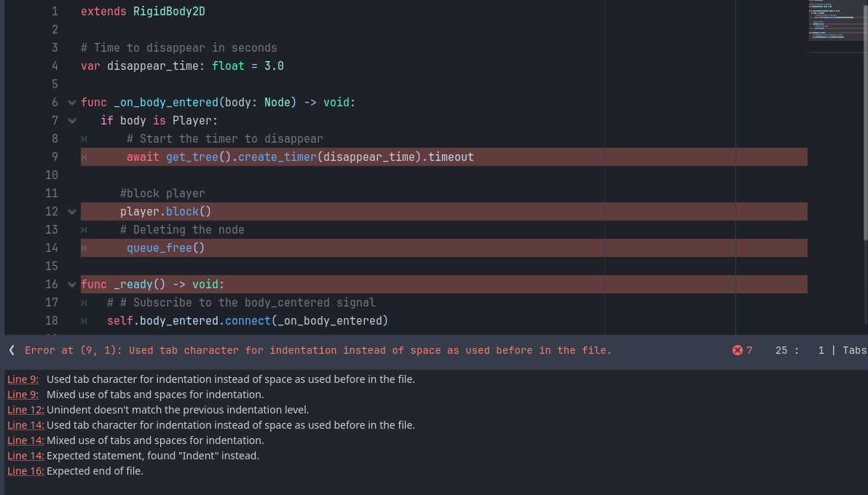The image size is (868, 495).
Task: Open Line 14 link for expected statement error
Action: click(x=25, y=456)
